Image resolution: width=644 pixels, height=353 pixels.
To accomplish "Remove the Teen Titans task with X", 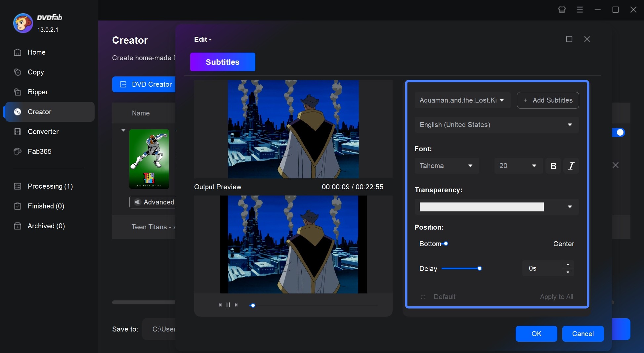I will pos(616,165).
